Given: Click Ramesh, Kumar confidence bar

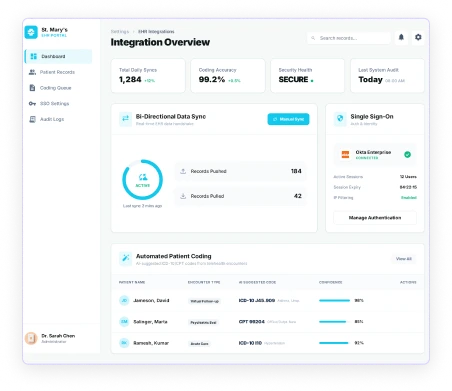Looking at the screenshot, I should click(334, 343).
